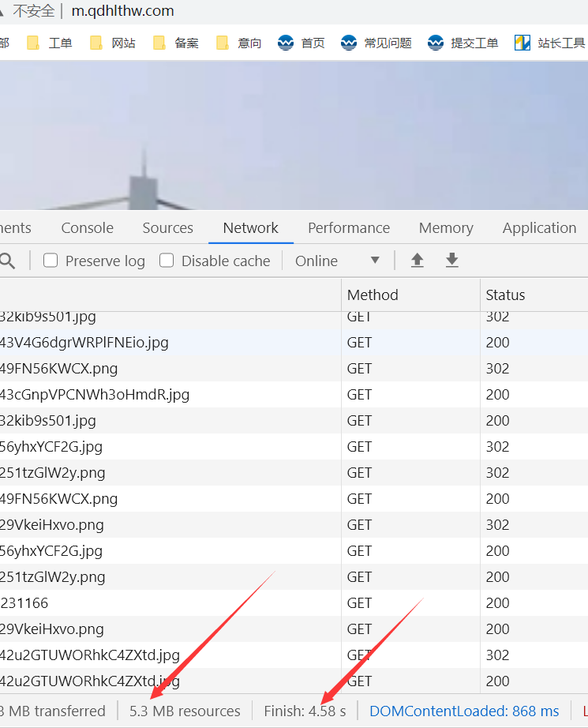Open the 站长工具 bookmark

pos(550,43)
